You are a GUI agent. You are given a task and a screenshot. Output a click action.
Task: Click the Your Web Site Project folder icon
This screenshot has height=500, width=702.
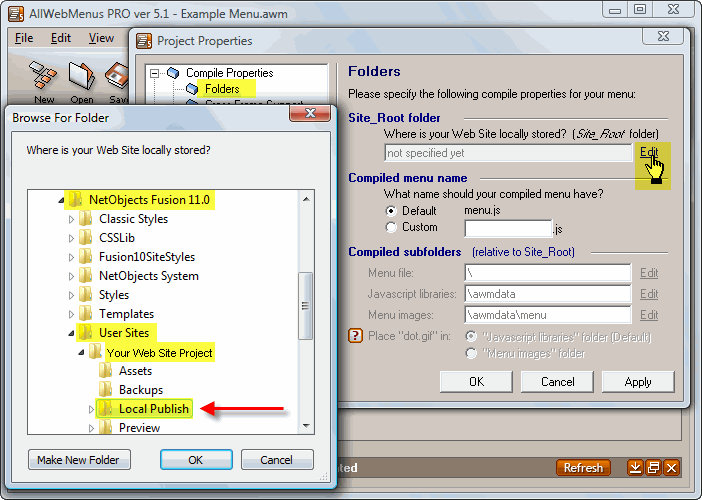[x=95, y=352]
